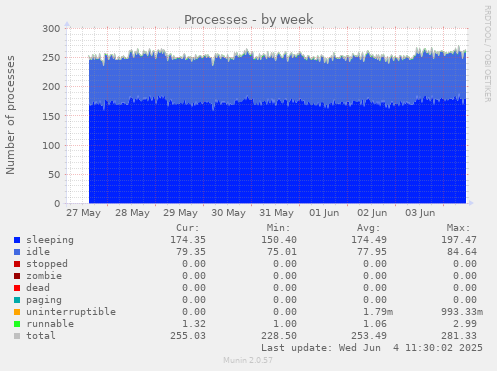Image resolution: width=497 pixels, height=371 pixels.
Task: Click idle maximum value 84.64
Action: tap(462, 252)
